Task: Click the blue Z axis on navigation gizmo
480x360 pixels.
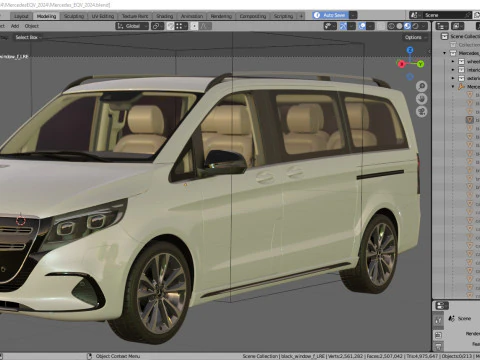Action: pos(410,50)
